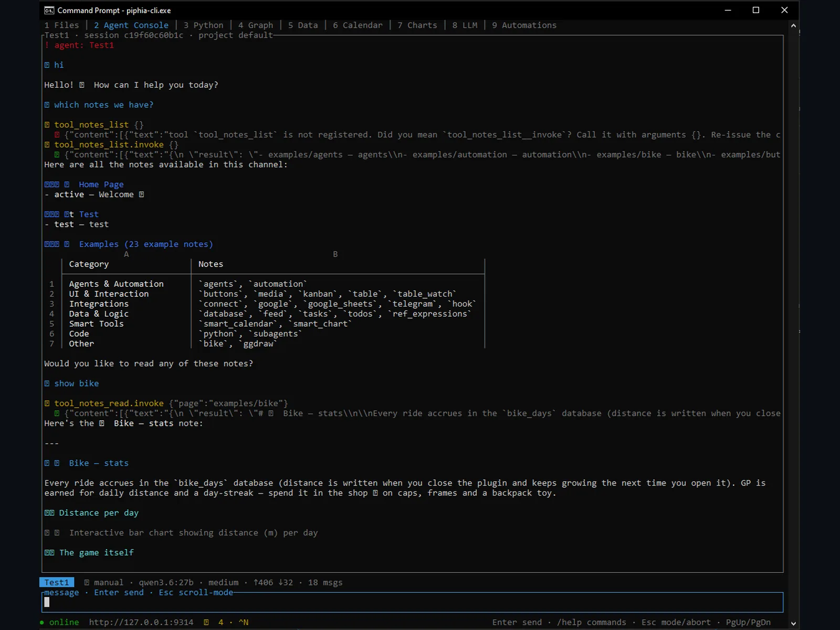840x630 pixels.
Task: Click the 'which notes we have?' message
Action: [x=103, y=104]
